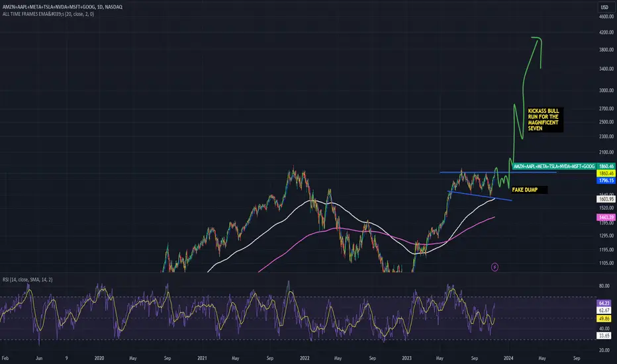Click the 1295.00 price axis label

coord(606,236)
